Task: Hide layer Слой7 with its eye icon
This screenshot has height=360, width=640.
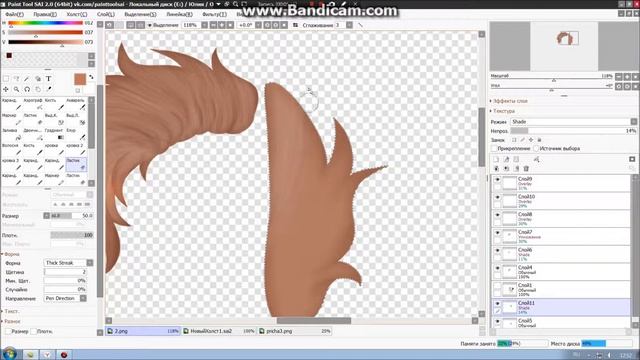Action: click(497, 233)
